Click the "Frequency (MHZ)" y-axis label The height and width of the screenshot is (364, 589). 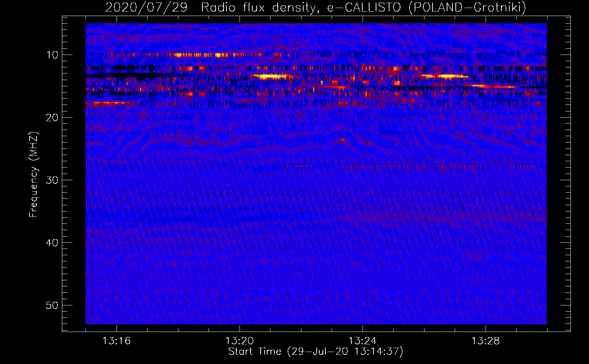(33, 175)
